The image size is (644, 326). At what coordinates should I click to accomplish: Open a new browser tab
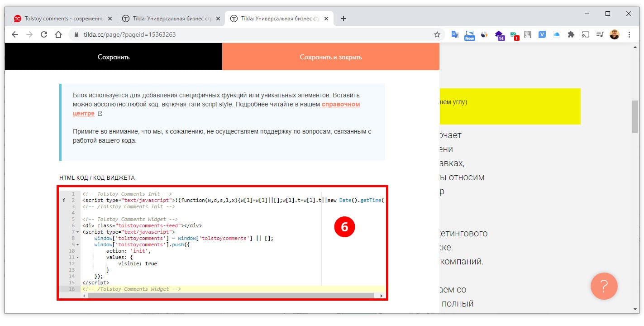click(x=343, y=19)
